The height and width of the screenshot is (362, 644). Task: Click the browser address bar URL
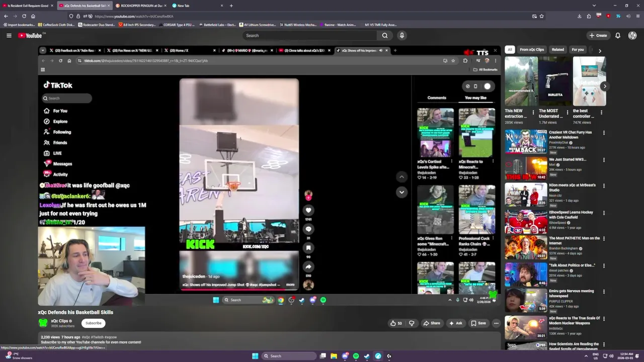click(x=134, y=16)
